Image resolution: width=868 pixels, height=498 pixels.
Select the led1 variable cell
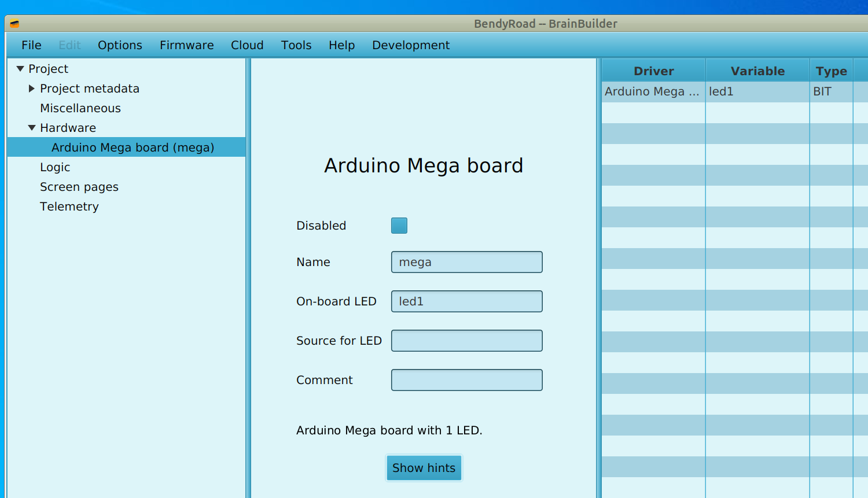tap(757, 91)
